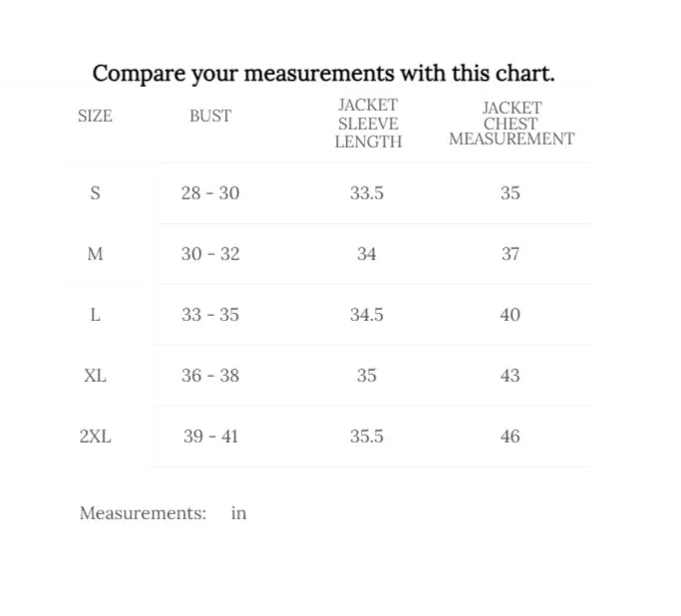Select the S size row label

pyautogui.click(x=95, y=192)
